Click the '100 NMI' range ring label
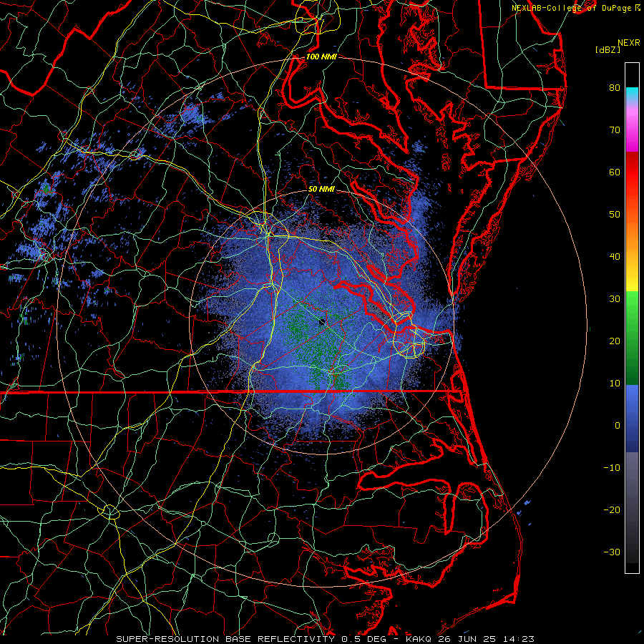 click(x=321, y=57)
